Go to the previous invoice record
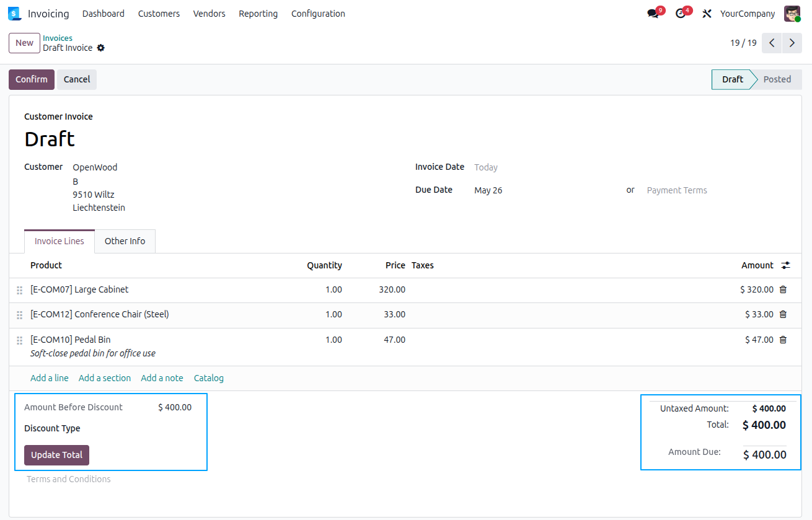This screenshot has height=520, width=812. pos(772,43)
